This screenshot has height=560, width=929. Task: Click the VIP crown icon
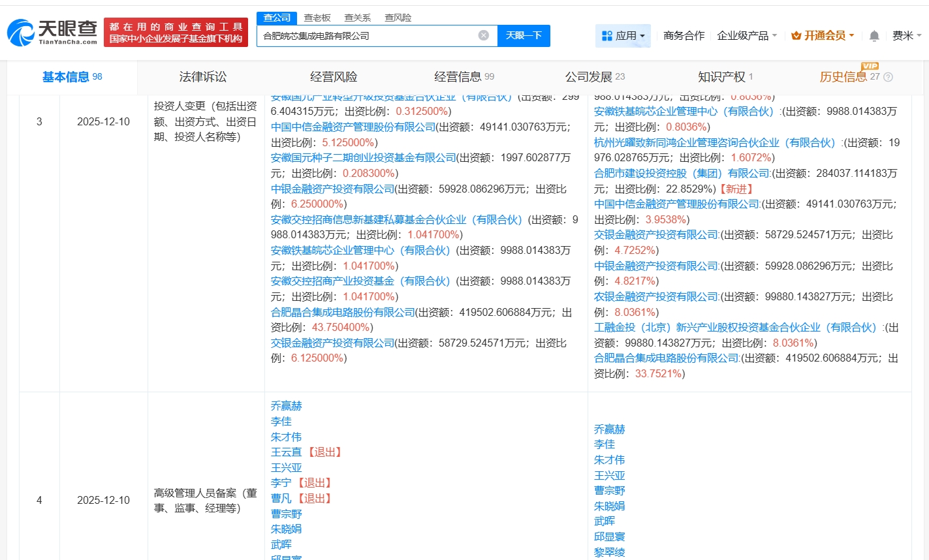[796, 36]
